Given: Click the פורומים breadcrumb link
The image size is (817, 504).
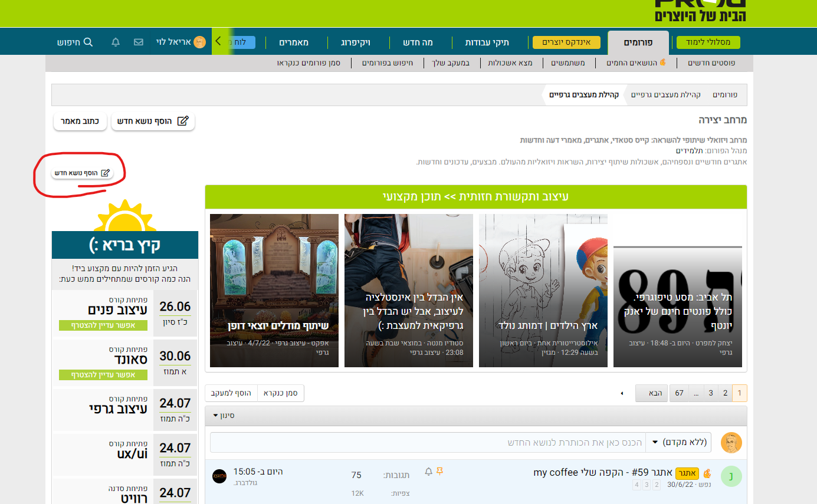Looking at the screenshot, I should click(725, 95).
